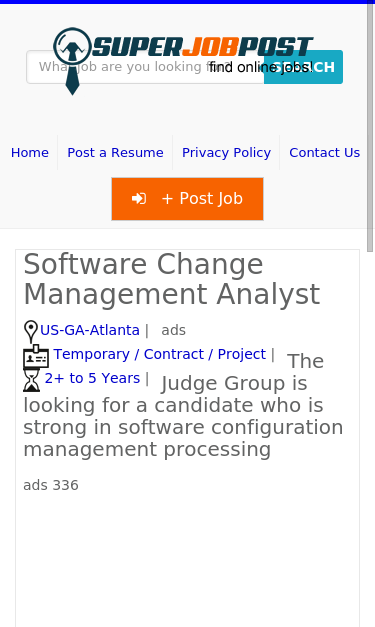The height and width of the screenshot is (627, 375).
Task: Click the hourglass icon beside 2+ to 5 Years
Action: click(x=32, y=380)
